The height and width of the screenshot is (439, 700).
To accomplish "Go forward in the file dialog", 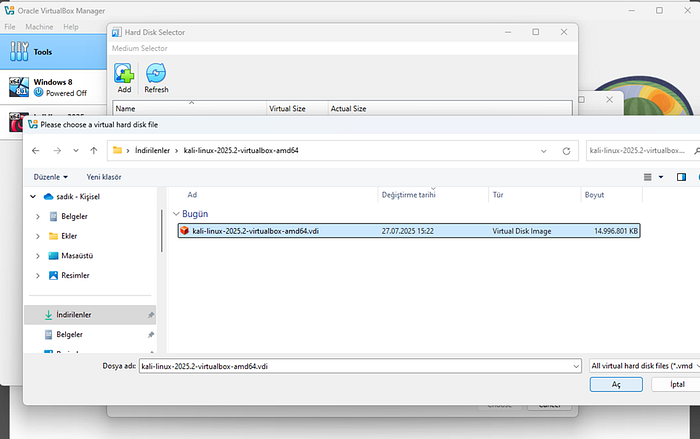I will pyautogui.click(x=57, y=151).
